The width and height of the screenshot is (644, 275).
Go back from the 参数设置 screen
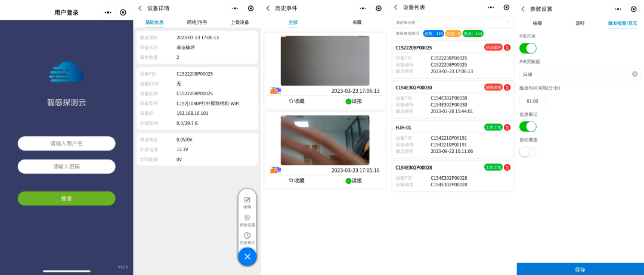523,9
